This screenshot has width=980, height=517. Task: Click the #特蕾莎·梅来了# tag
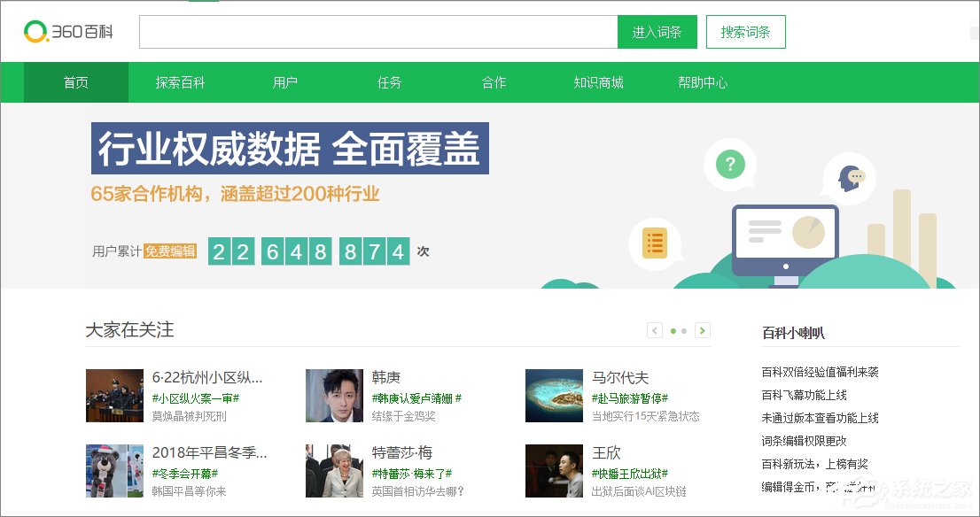click(x=412, y=474)
